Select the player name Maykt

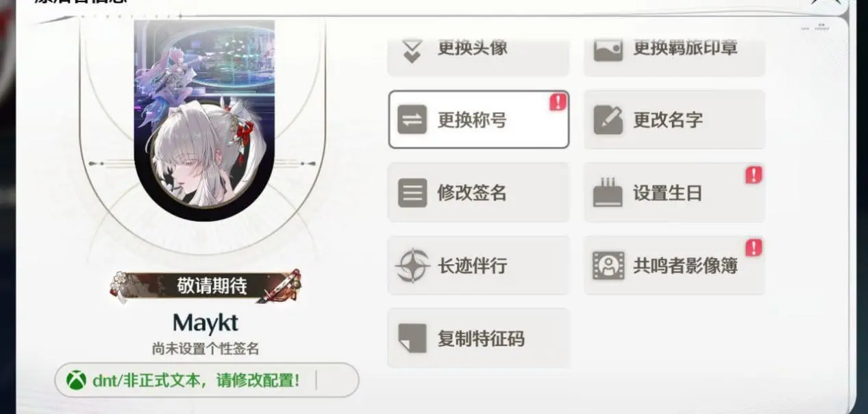(x=206, y=322)
